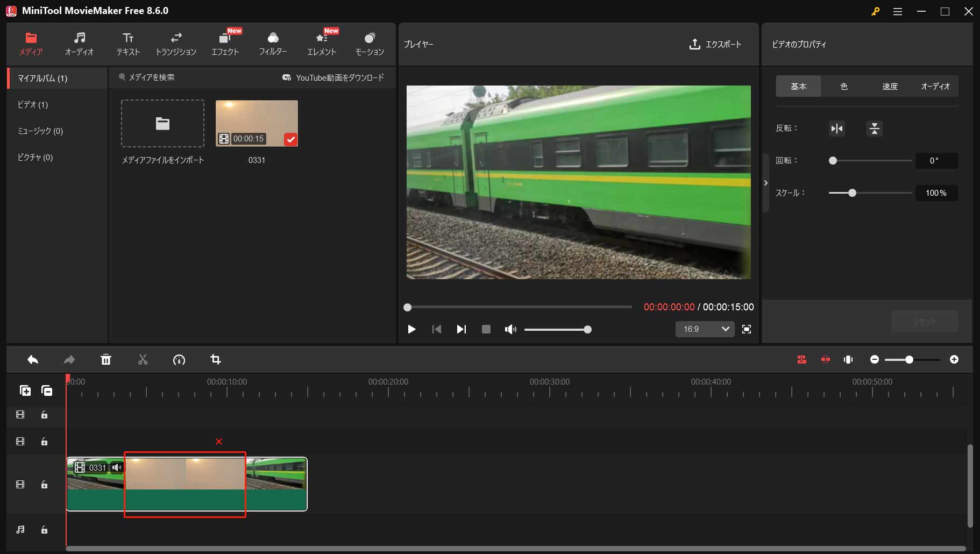The image size is (980, 554).
Task: Select the split (scissors) tool
Action: (143, 359)
